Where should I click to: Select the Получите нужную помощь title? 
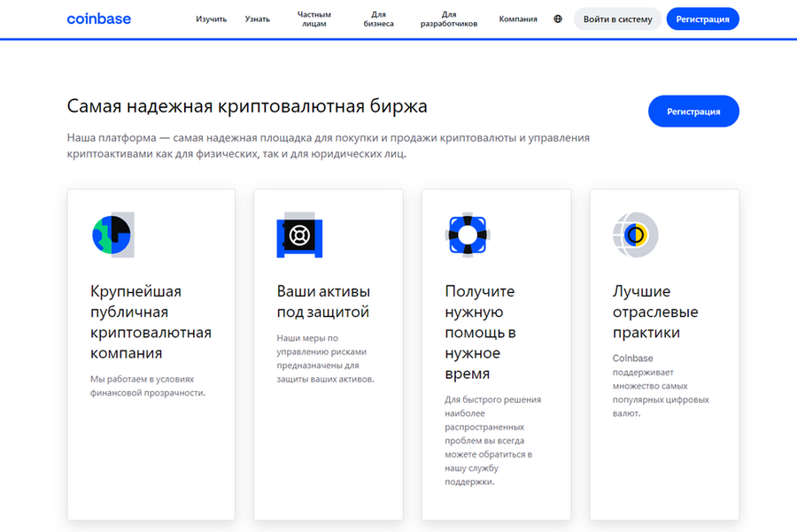(x=480, y=332)
